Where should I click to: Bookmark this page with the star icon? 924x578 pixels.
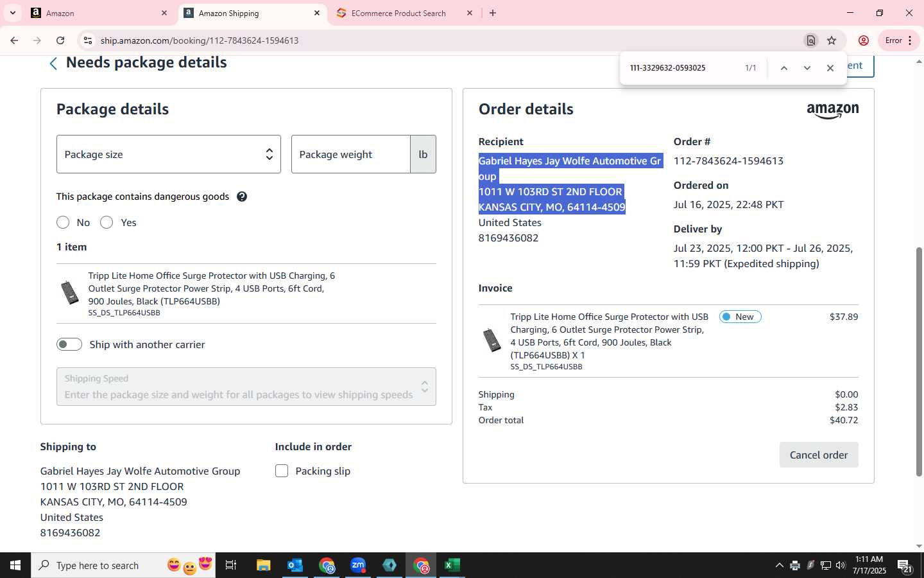832,40
